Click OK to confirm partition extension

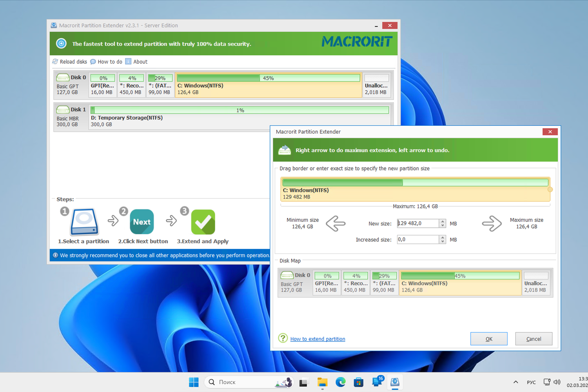489,339
